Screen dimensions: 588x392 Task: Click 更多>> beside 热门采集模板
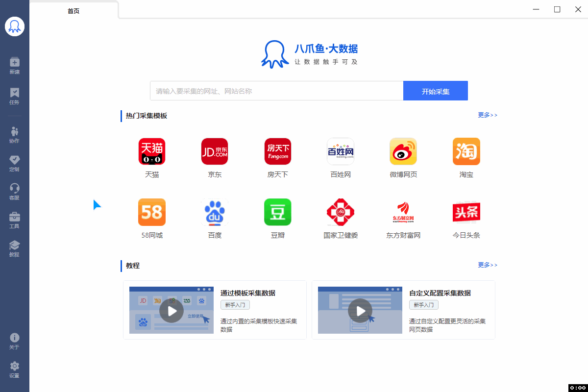[x=488, y=115]
